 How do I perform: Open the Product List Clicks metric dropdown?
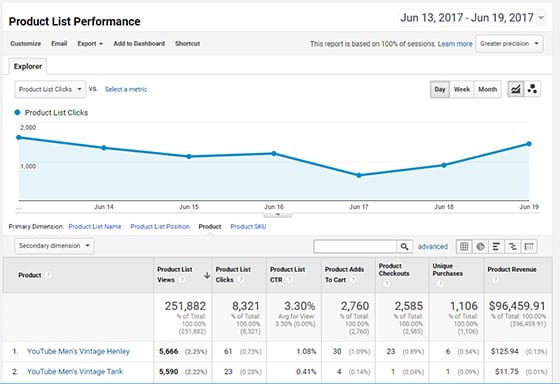click(50, 89)
